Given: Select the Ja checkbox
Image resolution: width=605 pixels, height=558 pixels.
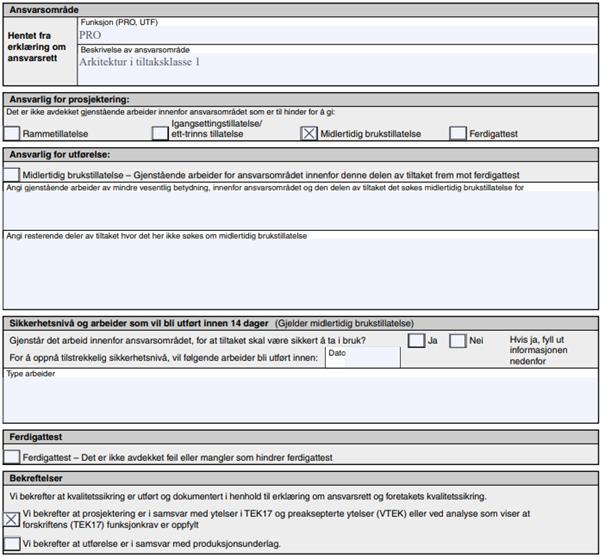Looking at the screenshot, I should pos(416,341).
